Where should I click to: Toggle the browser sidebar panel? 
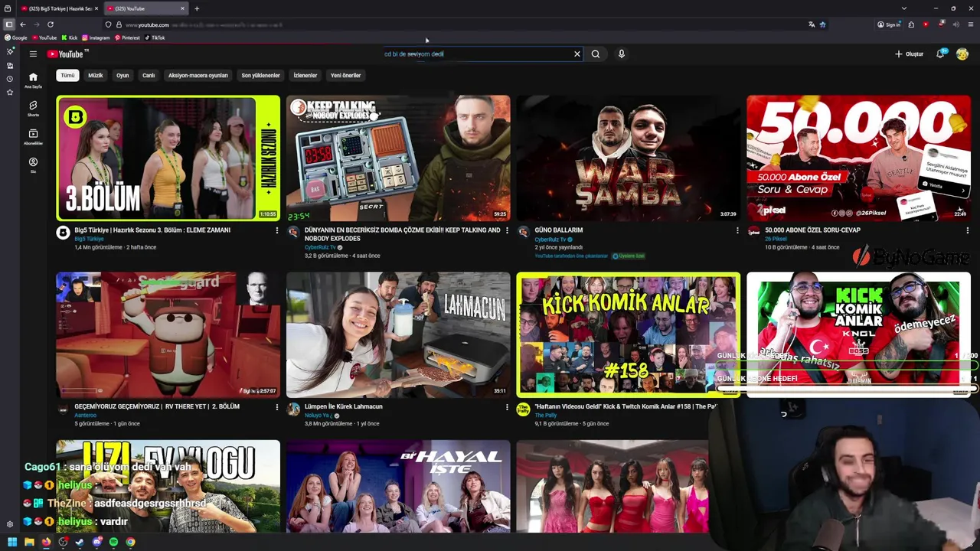click(9, 24)
